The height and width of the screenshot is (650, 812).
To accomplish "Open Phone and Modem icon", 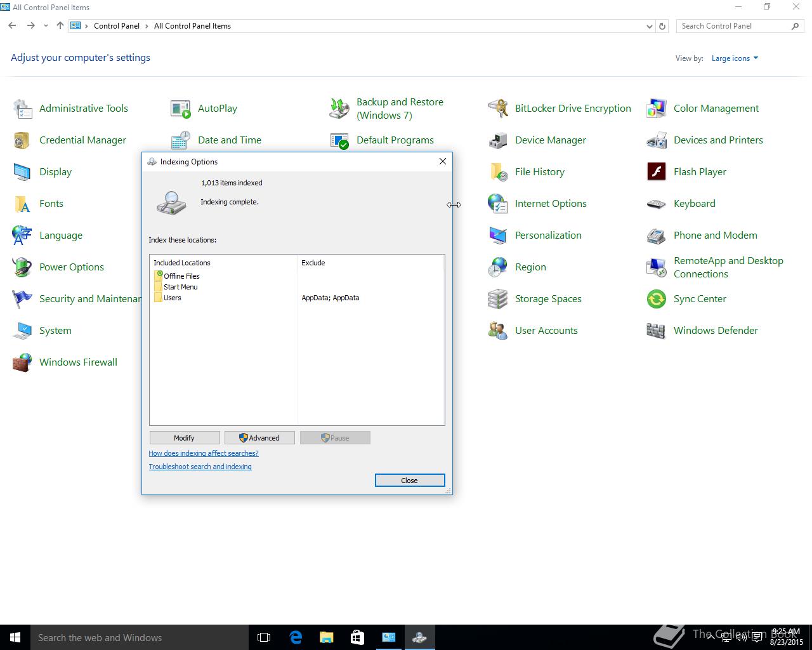I will tap(657, 235).
